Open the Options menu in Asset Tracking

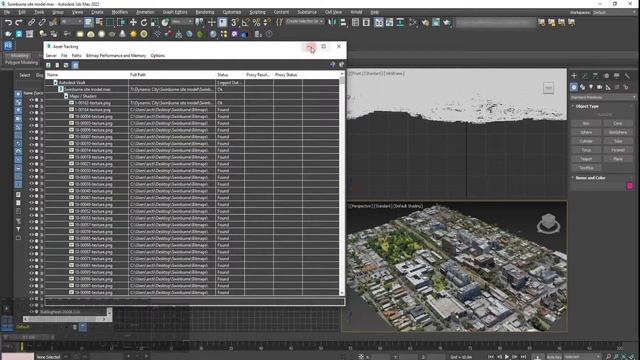pos(158,56)
